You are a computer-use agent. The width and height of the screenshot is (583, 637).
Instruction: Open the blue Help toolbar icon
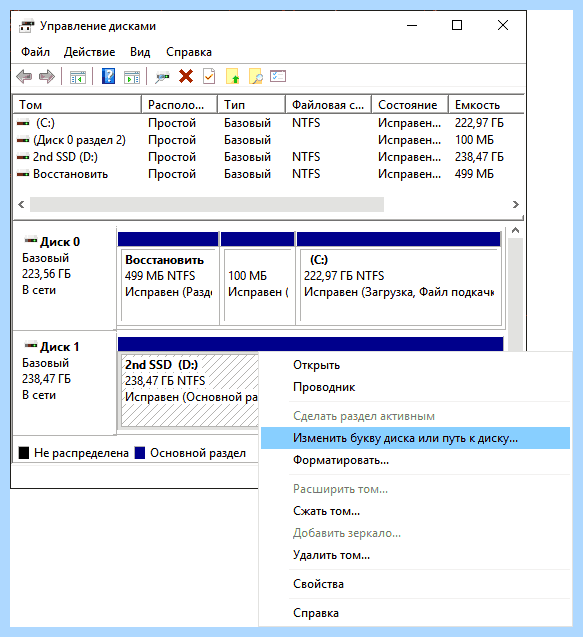108,76
